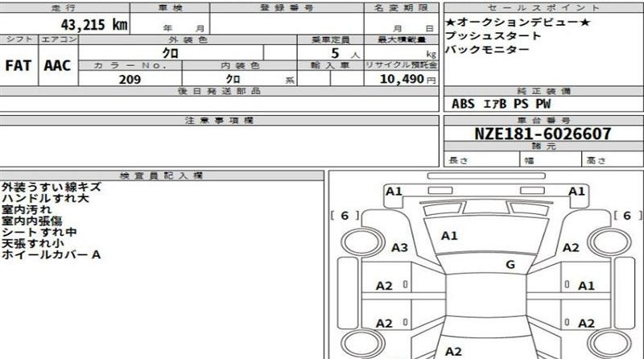
Task: Click the recycle deposit 10,490 円
Action: click(407, 79)
